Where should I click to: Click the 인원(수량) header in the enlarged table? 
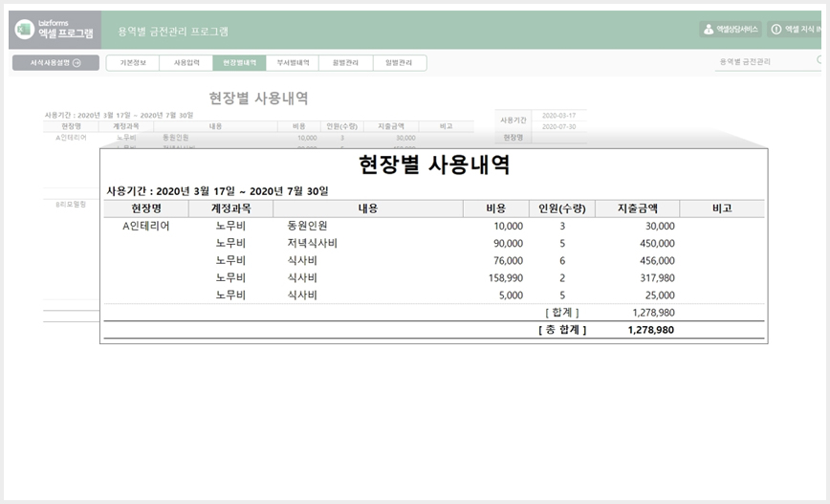point(562,208)
